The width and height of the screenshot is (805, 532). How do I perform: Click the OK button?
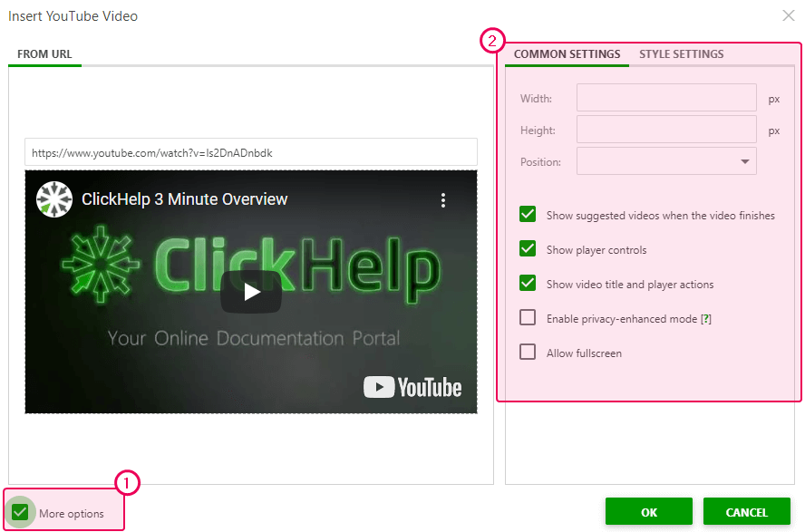648,511
